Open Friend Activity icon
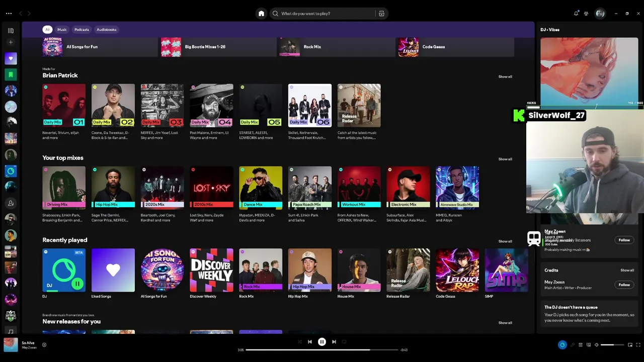The height and width of the screenshot is (362, 644). click(586, 14)
